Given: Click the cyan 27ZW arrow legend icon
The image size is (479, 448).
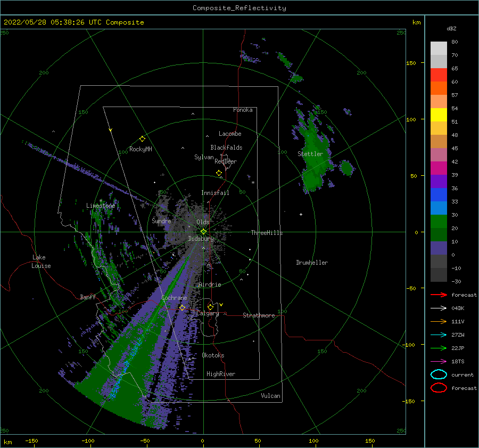Looking at the screenshot, I should click(439, 335).
